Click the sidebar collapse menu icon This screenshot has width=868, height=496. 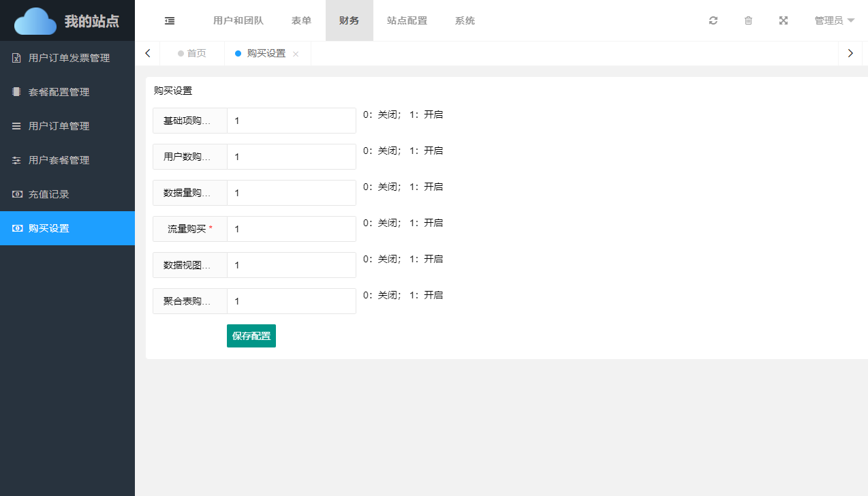pos(170,20)
